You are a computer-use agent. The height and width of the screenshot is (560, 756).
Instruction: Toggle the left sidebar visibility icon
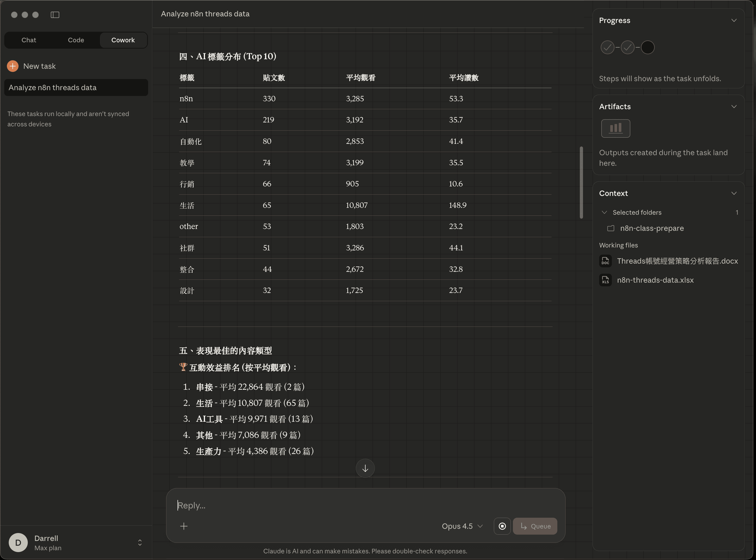55,15
